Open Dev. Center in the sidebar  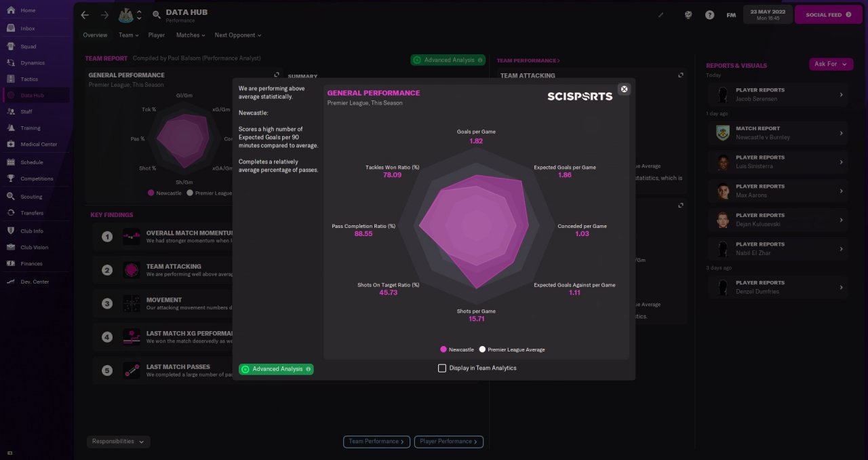tap(35, 282)
